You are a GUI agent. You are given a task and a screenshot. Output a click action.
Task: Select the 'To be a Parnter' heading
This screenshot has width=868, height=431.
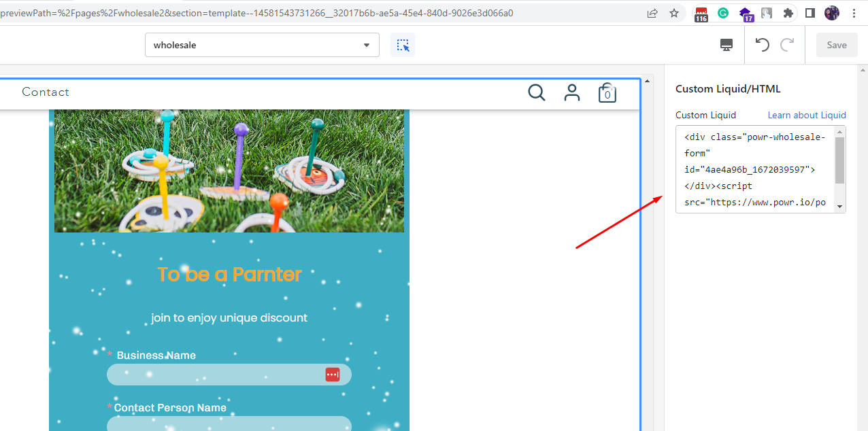tap(229, 274)
